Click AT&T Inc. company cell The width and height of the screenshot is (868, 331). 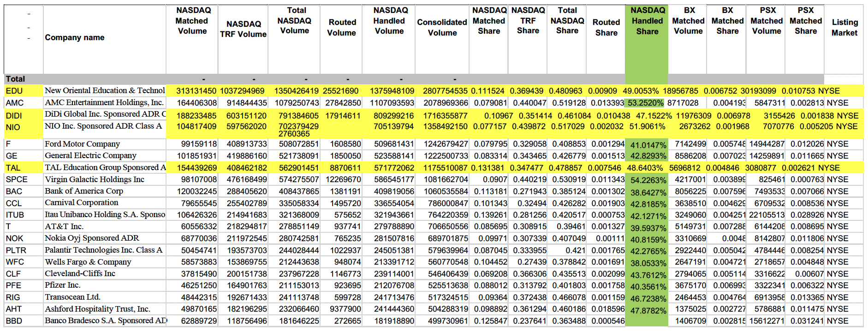64,226
